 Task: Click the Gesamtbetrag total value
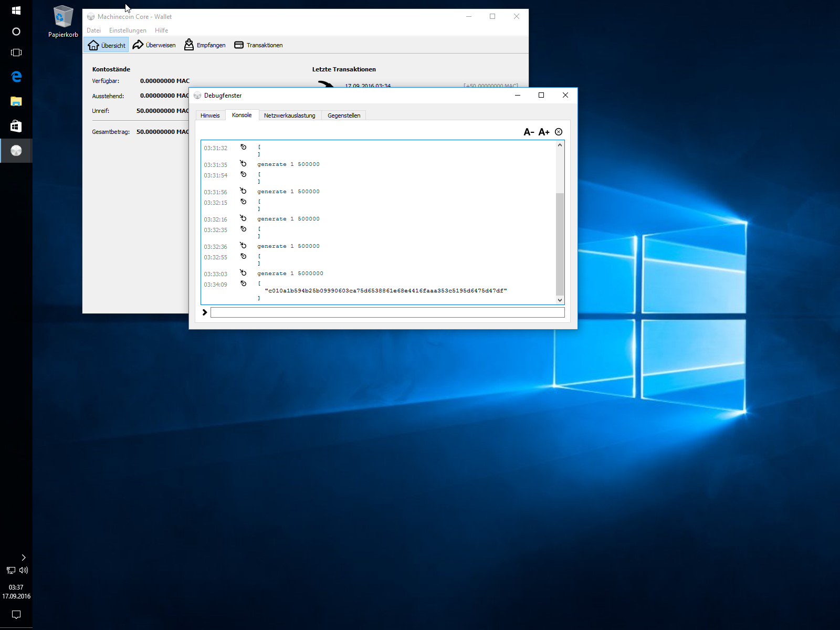pyautogui.click(x=162, y=132)
